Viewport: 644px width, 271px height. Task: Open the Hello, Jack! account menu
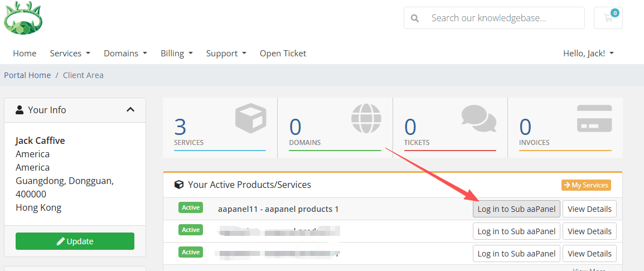click(588, 54)
